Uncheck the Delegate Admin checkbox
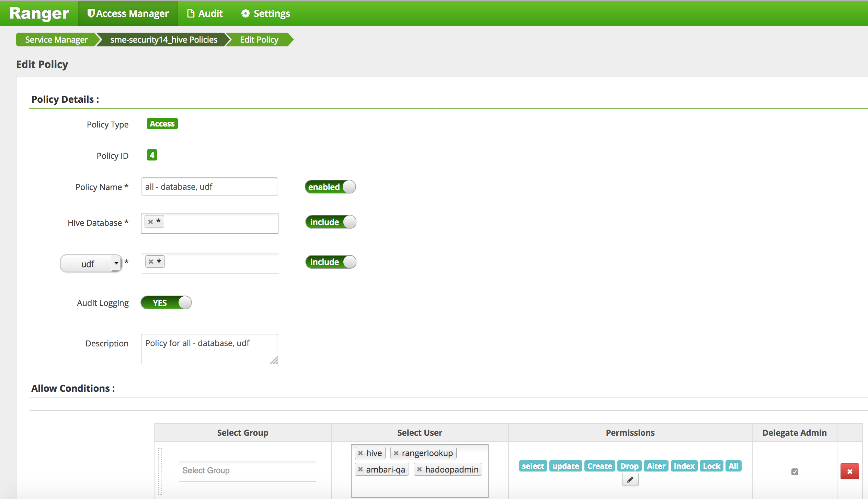868x499 pixels. coord(795,472)
